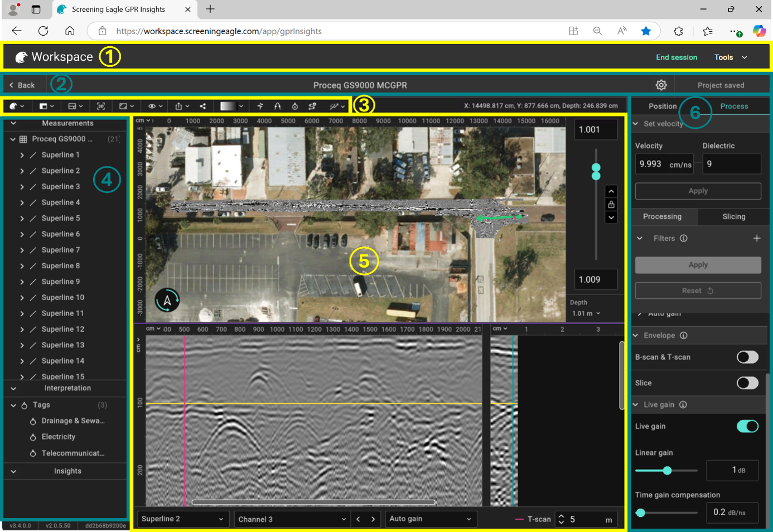The image size is (773, 532).
Task: Move depth slice up with arrow
Action: click(x=611, y=191)
